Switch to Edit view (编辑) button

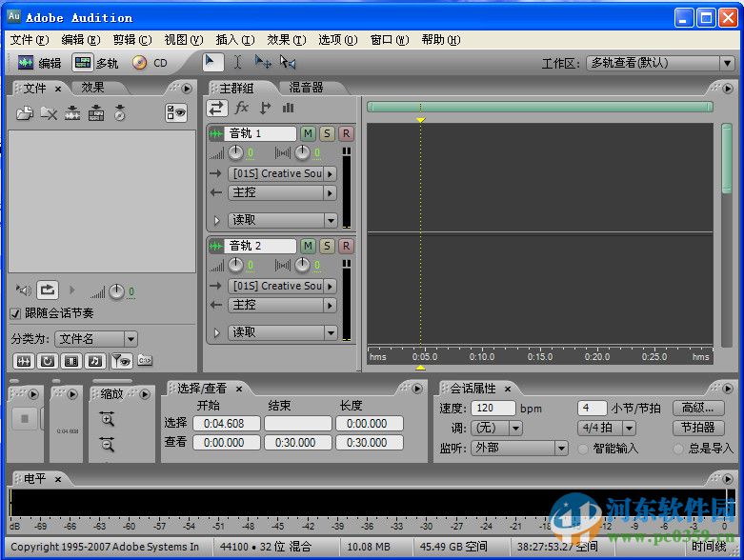coord(40,63)
